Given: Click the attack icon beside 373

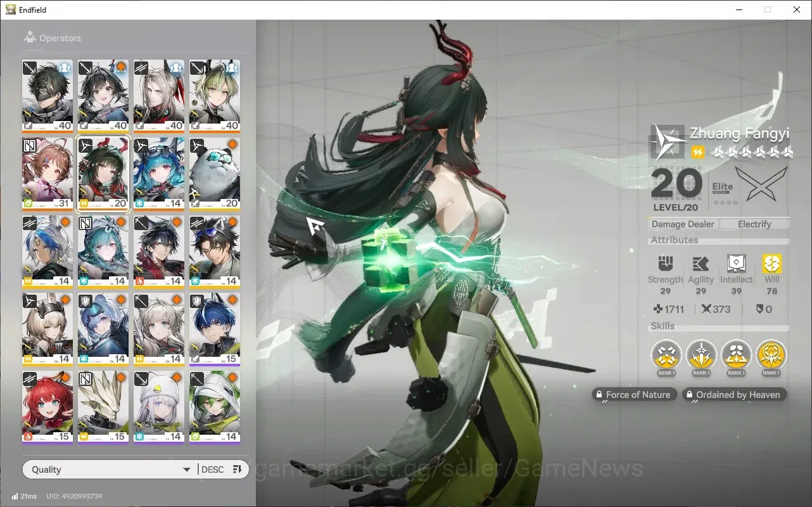Looking at the screenshot, I should coord(706,309).
